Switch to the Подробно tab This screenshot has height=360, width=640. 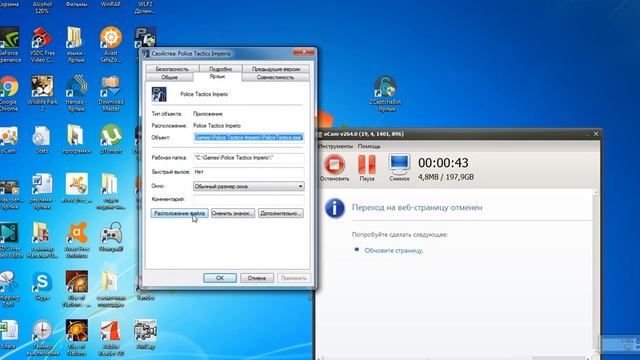[x=220, y=69]
